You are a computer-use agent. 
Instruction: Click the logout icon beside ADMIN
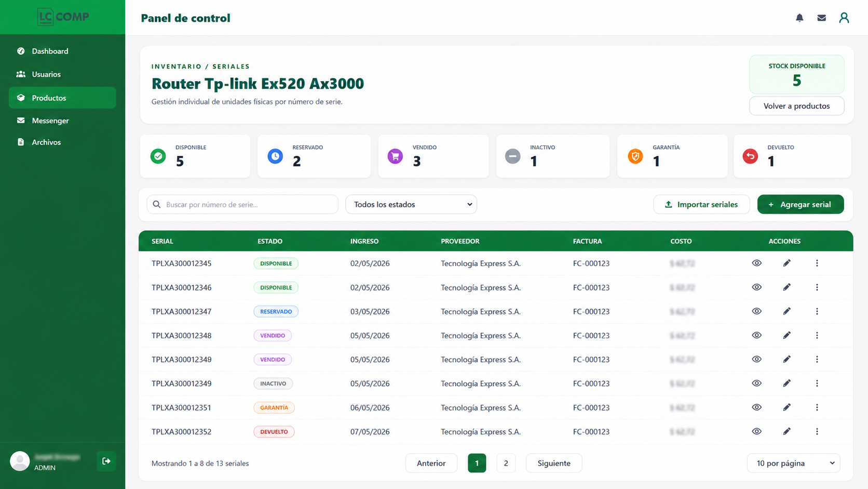point(106,461)
